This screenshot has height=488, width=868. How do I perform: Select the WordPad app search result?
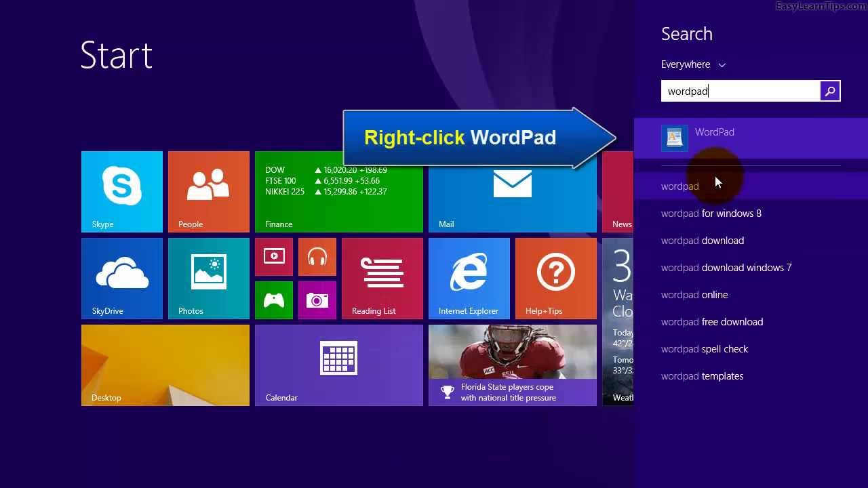(x=751, y=138)
